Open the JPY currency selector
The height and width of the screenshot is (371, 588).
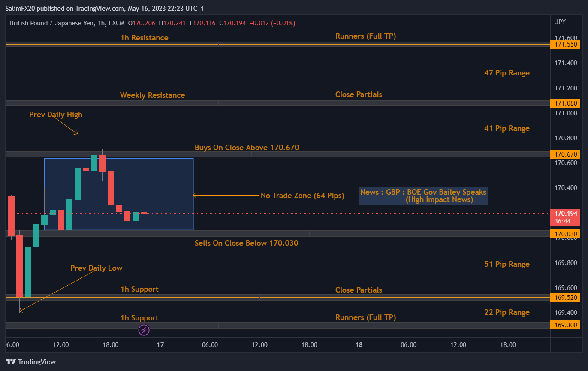[560, 21]
